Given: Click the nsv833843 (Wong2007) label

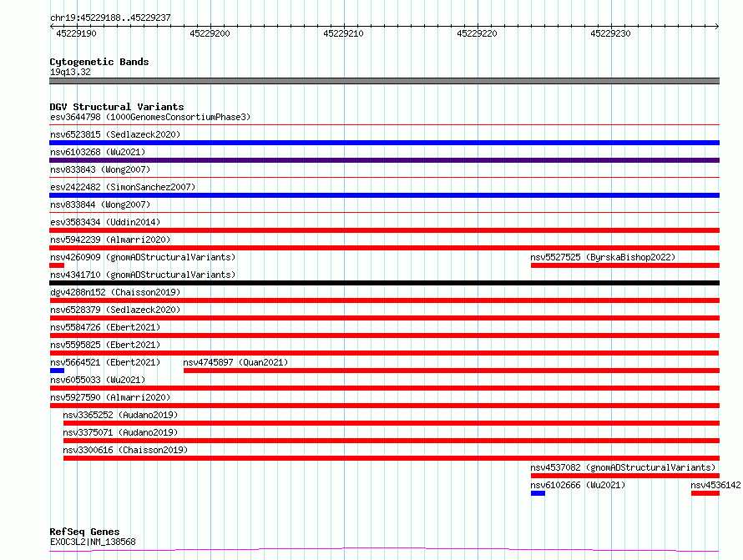Looking at the screenshot, I should (x=100, y=169).
